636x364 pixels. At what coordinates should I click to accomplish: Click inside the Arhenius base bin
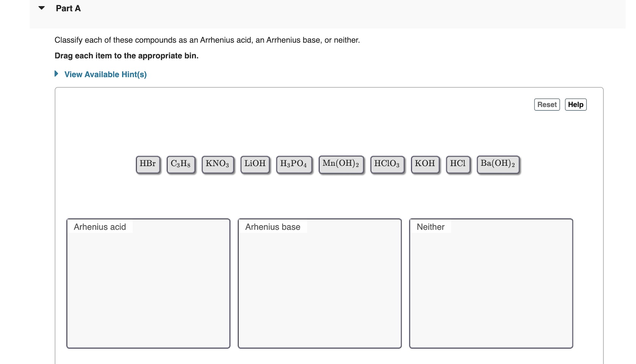pyautogui.click(x=320, y=285)
